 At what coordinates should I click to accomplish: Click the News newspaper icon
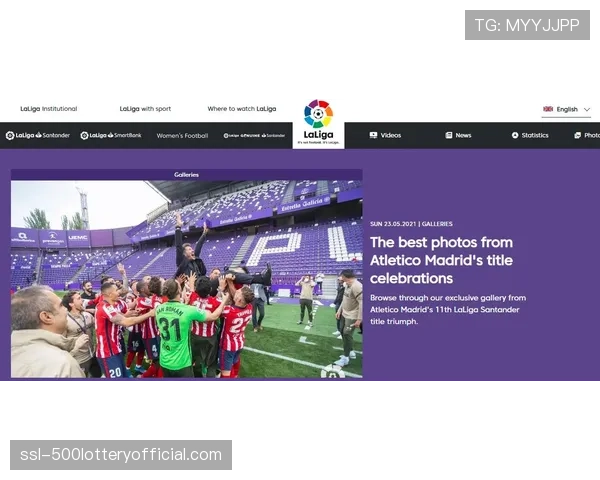coord(448,135)
